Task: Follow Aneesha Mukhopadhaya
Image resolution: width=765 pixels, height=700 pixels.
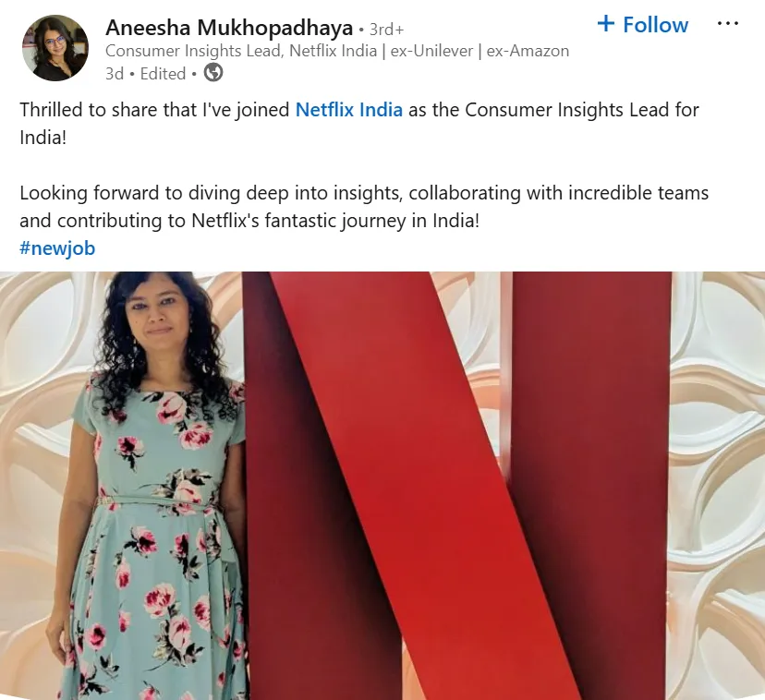Action: point(642,24)
